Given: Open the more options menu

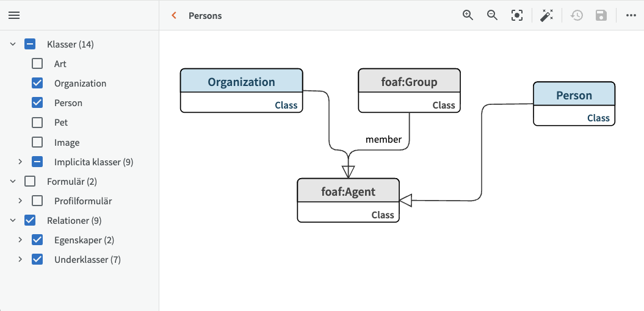Looking at the screenshot, I should (631, 15).
